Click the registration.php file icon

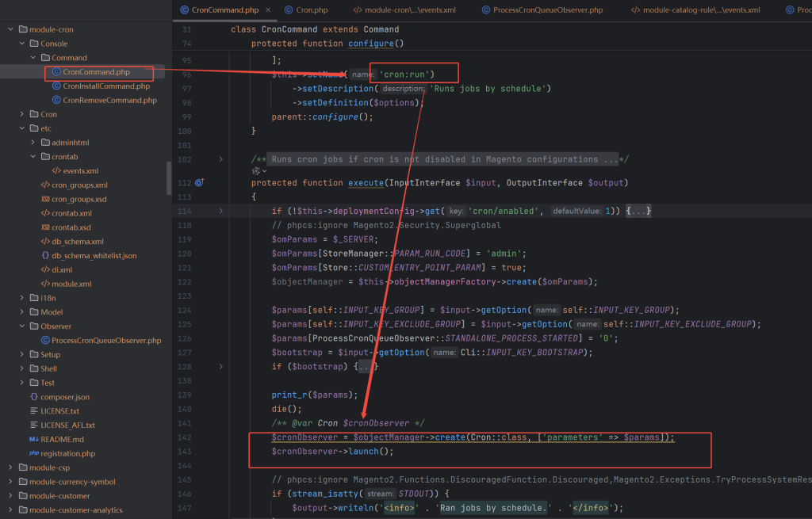(34, 453)
